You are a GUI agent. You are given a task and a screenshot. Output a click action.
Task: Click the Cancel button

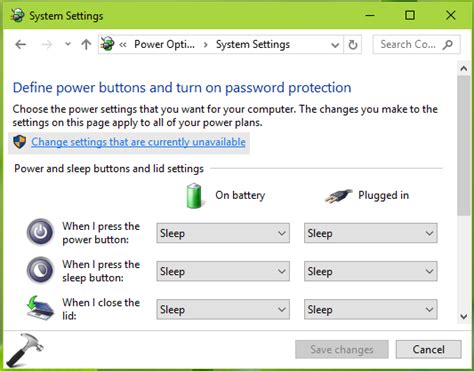(428, 349)
